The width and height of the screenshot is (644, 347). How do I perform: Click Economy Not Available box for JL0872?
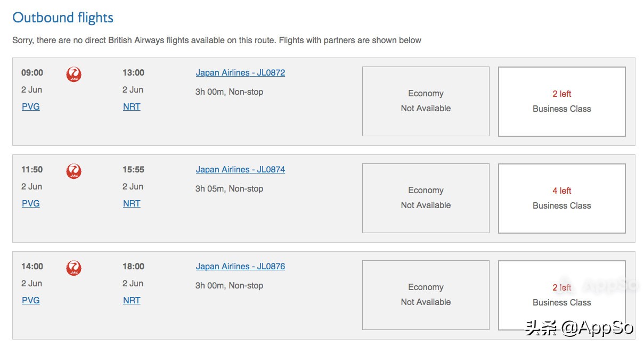point(426,101)
